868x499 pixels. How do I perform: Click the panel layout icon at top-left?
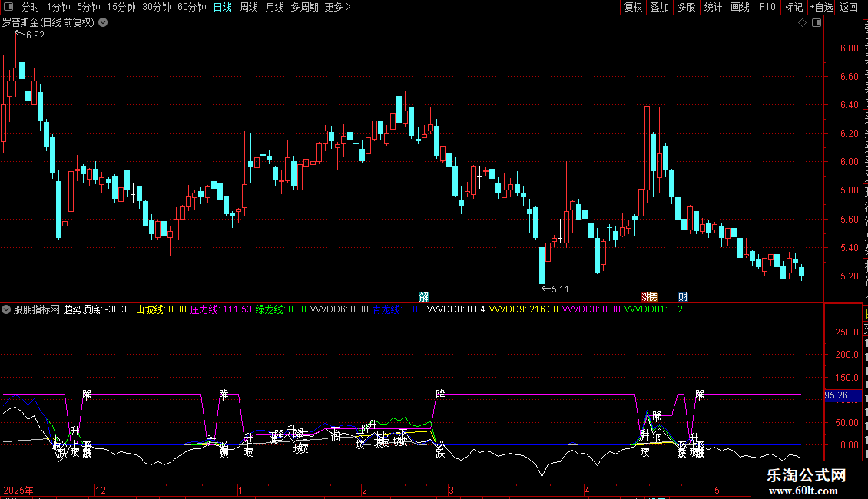(8, 7)
